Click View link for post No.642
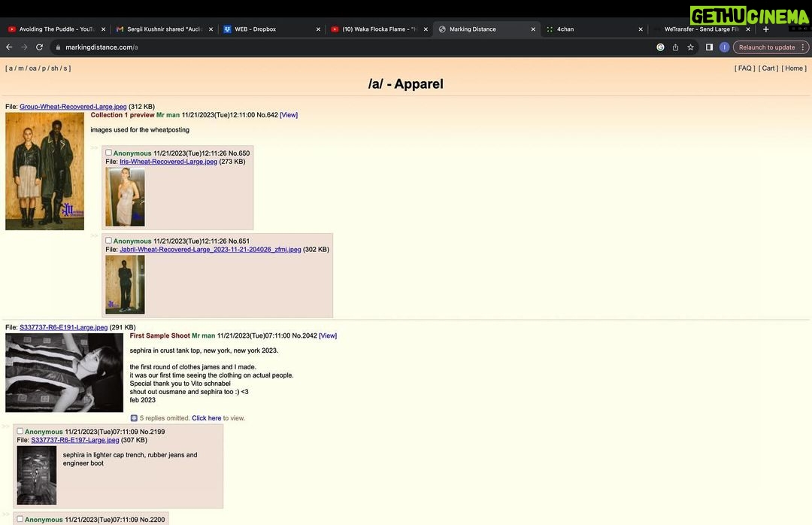The image size is (812, 525). coord(289,115)
